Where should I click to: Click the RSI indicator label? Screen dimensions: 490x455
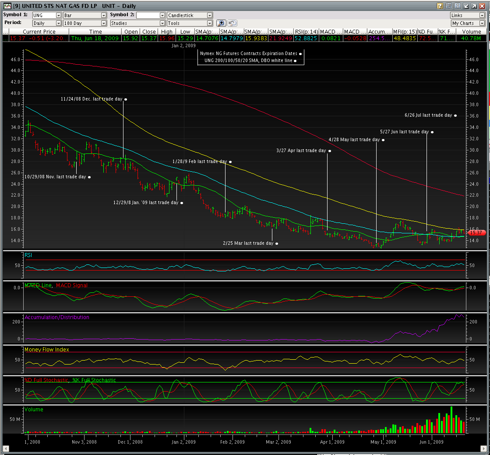pyautogui.click(x=28, y=255)
